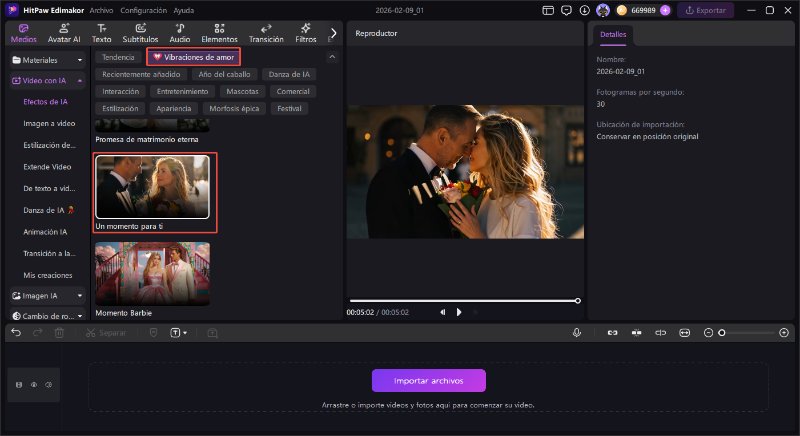800x436 pixels.
Task: Open the Elementos library
Action: click(x=219, y=33)
